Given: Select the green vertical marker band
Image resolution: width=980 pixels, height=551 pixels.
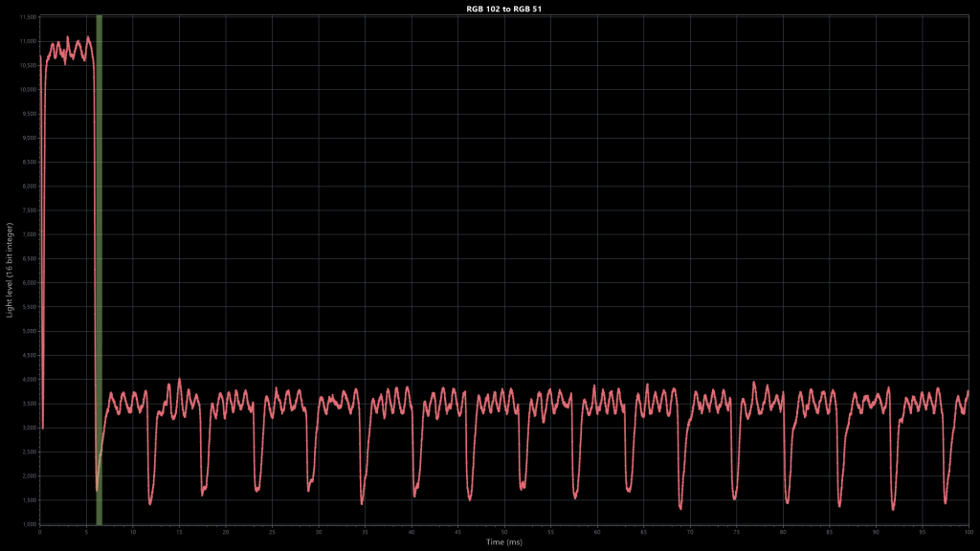Looking at the screenshot, I should [99, 270].
